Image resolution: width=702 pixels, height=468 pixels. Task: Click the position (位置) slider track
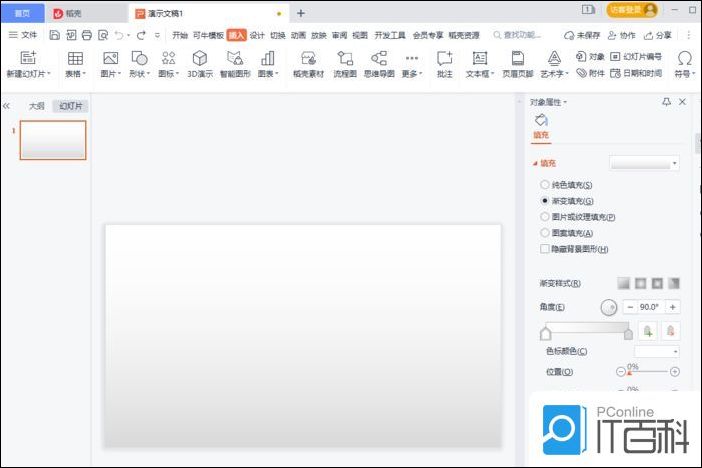648,372
